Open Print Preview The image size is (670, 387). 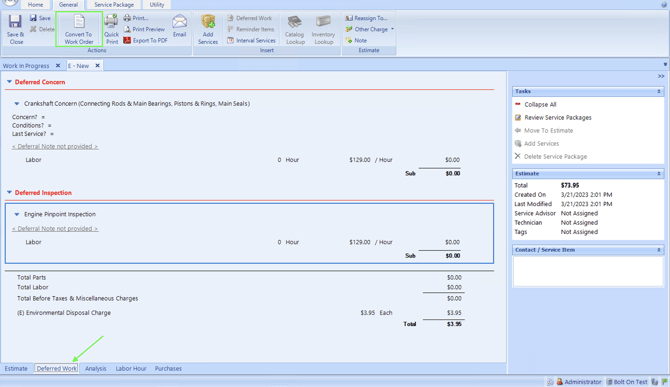(x=144, y=29)
